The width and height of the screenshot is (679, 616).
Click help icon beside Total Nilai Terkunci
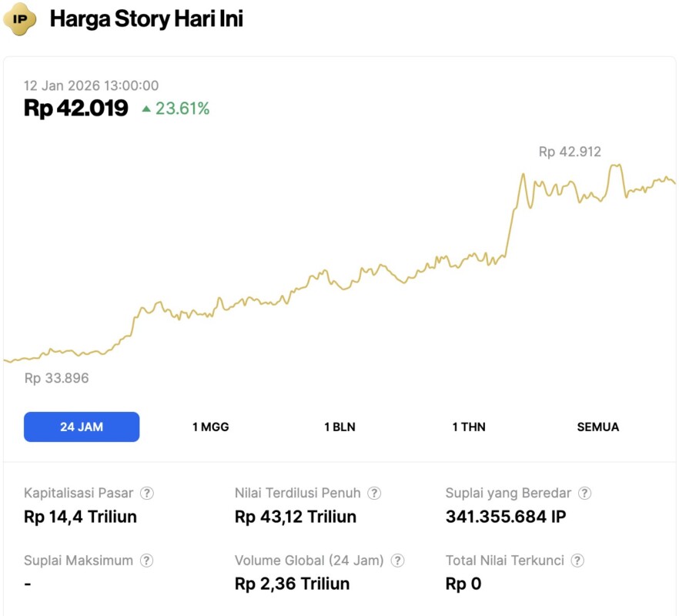click(577, 561)
